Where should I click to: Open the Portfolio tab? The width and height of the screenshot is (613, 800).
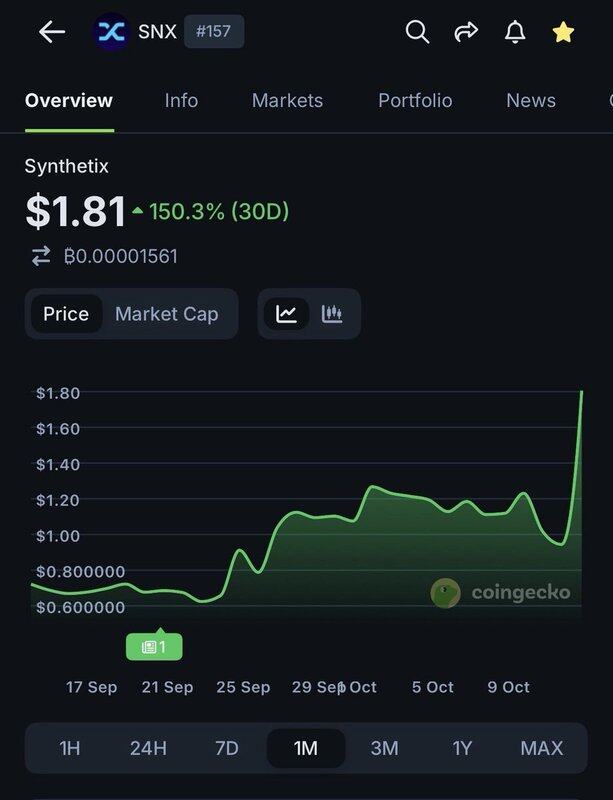(x=415, y=100)
